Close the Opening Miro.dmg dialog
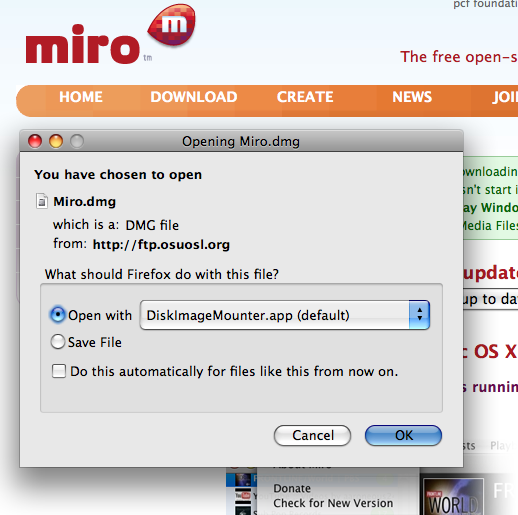518x515 pixels. pos(35,141)
